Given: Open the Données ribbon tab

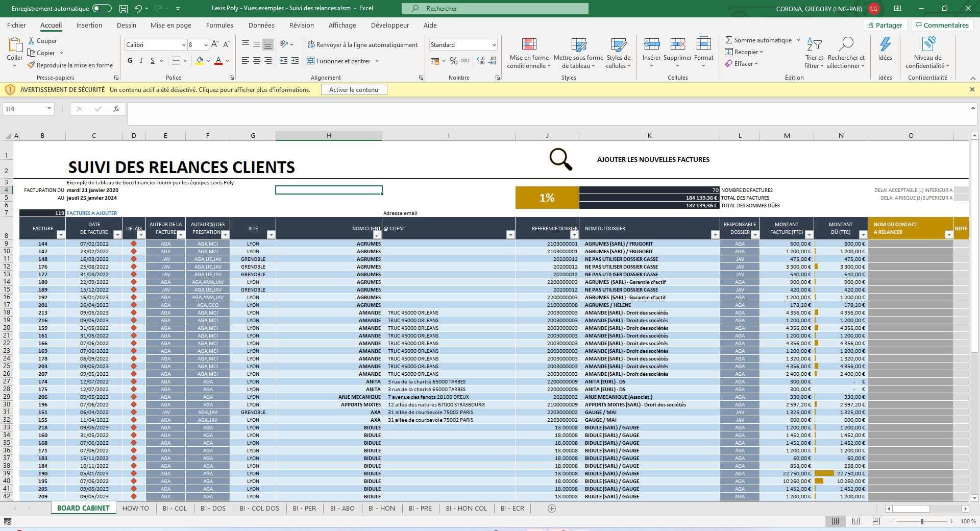Looking at the screenshot, I should pos(261,25).
